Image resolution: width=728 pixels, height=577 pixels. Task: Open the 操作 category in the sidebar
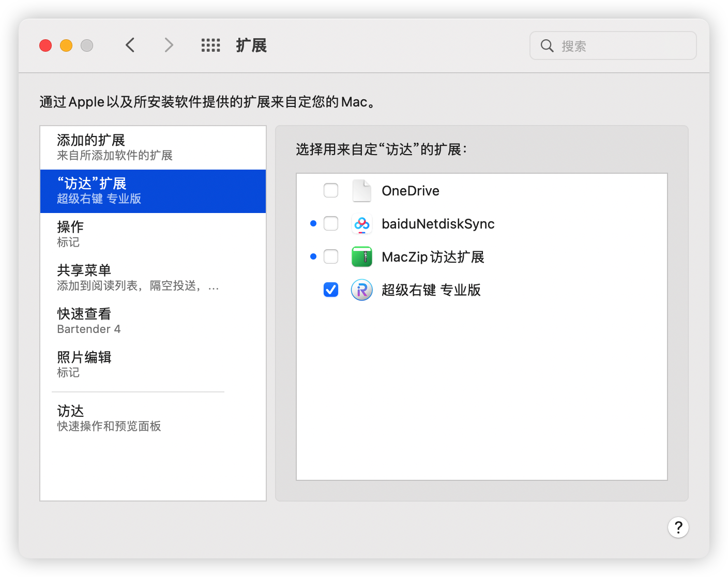(x=153, y=235)
